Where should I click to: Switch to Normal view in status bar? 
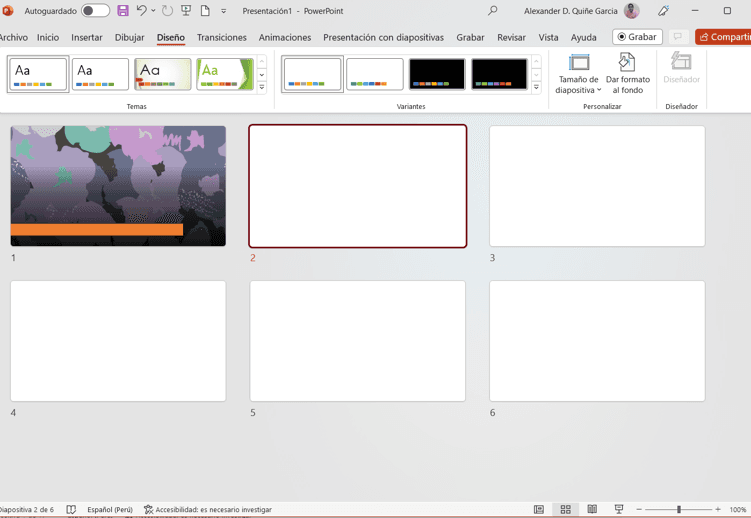tap(539, 509)
